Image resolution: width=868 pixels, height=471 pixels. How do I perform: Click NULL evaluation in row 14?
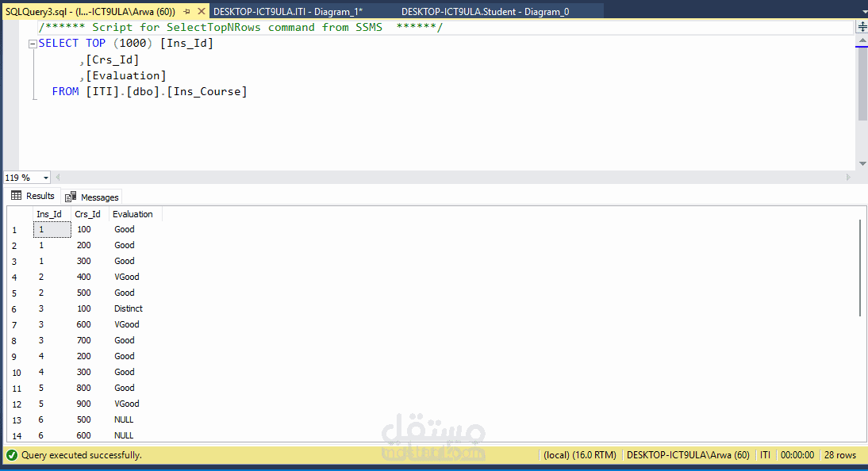pyautogui.click(x=124, y=435)
